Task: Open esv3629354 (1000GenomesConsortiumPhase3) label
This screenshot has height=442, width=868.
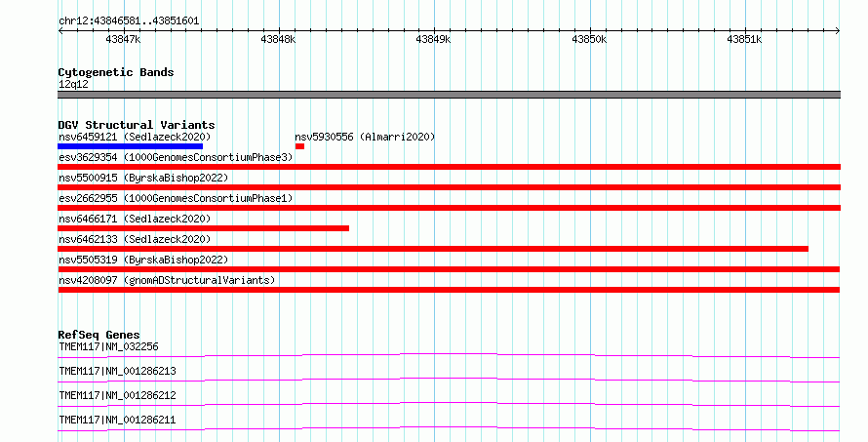Action: 176,157
